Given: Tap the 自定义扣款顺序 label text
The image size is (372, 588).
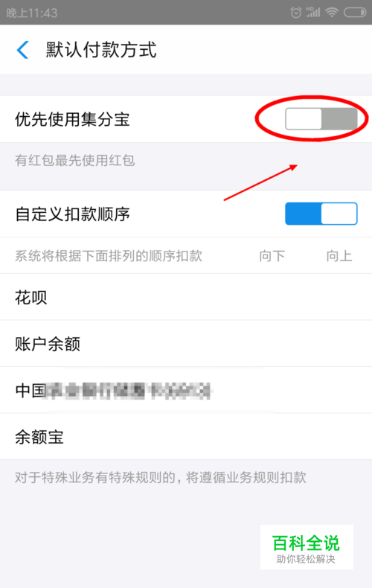Looking at the screenshot, I should click(x=72, y=214).
